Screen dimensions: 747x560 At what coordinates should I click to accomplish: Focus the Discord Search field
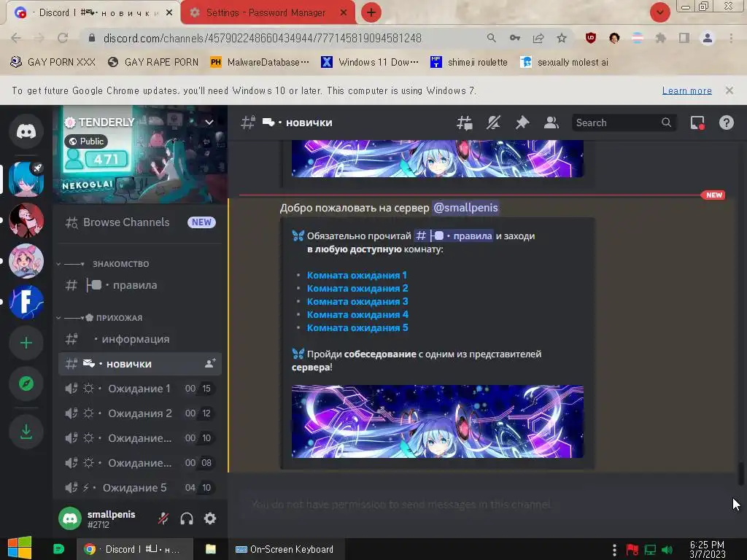coord(624,122)
